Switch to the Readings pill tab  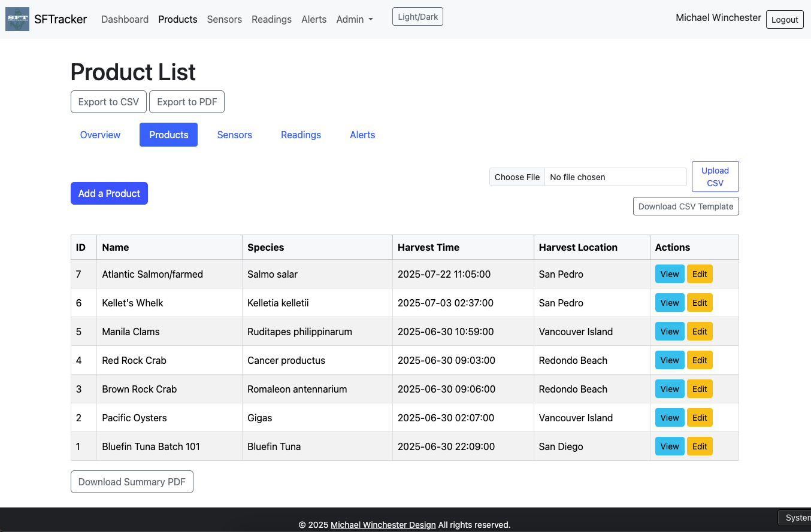301,135
